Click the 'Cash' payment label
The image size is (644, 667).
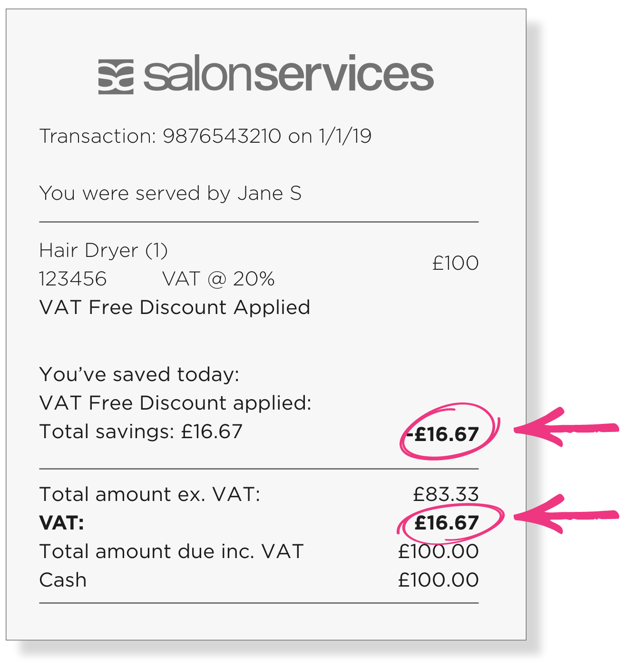pos(63,580)
